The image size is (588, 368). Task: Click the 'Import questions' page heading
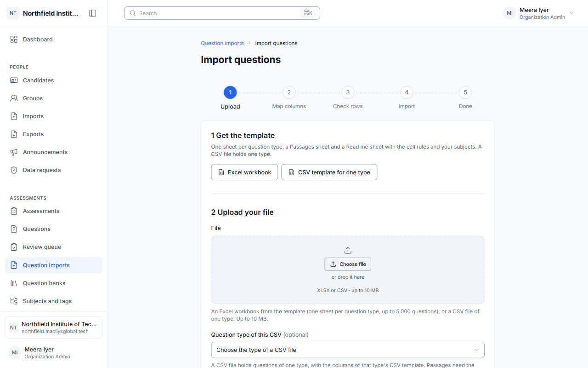[241, 60]
